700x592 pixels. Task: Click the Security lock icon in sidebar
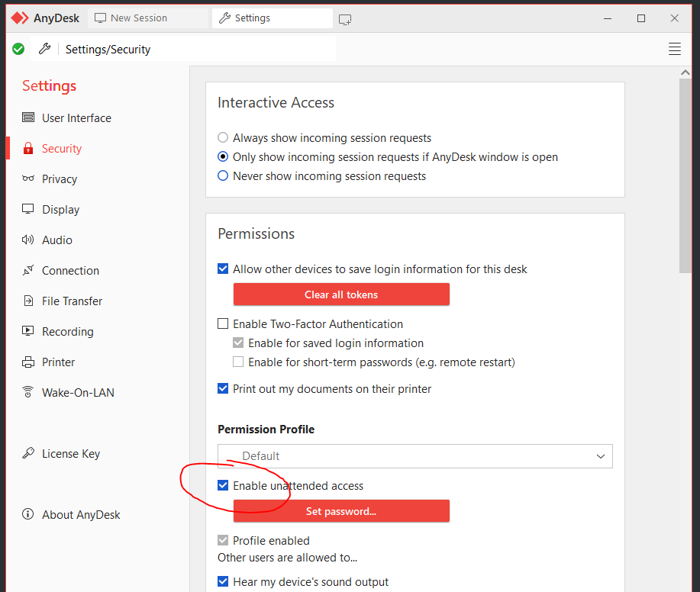click(x=28, y=149)
